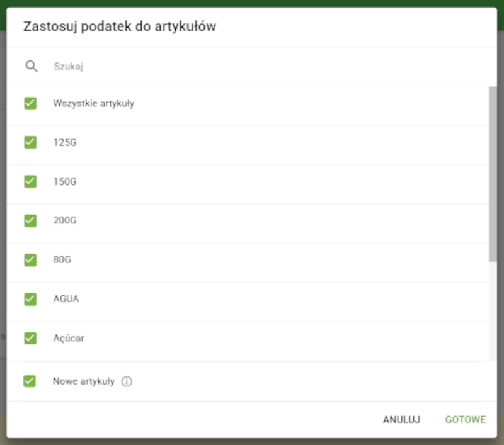Toggle the 200G article checkbox
Image resolution: width=504 pixels, height=445 pixels.
pos(30,220)
